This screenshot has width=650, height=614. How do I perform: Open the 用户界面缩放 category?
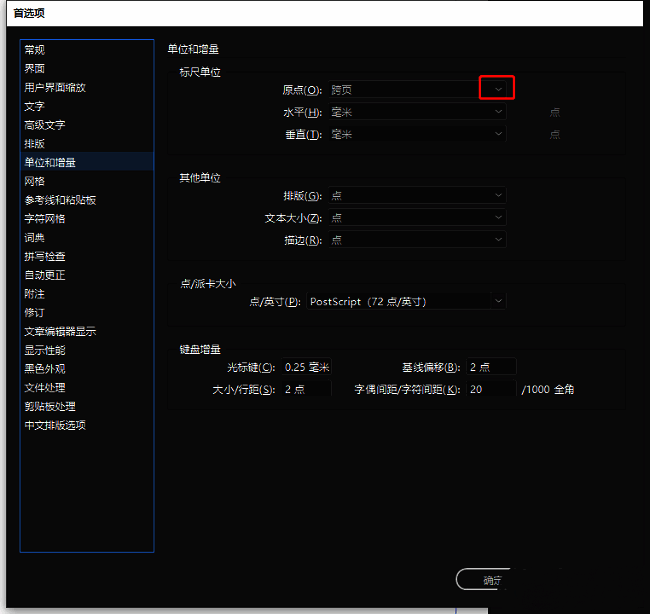(x=55, y=88)
